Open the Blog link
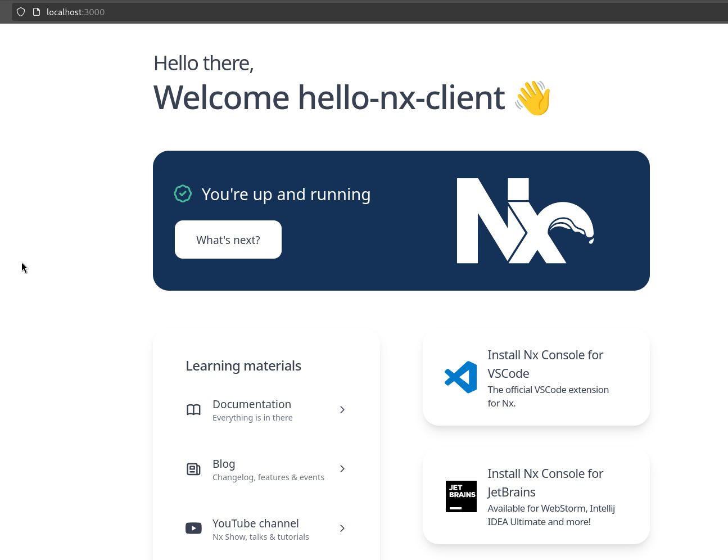Screen dimensions: 728x560 point(265,469)
